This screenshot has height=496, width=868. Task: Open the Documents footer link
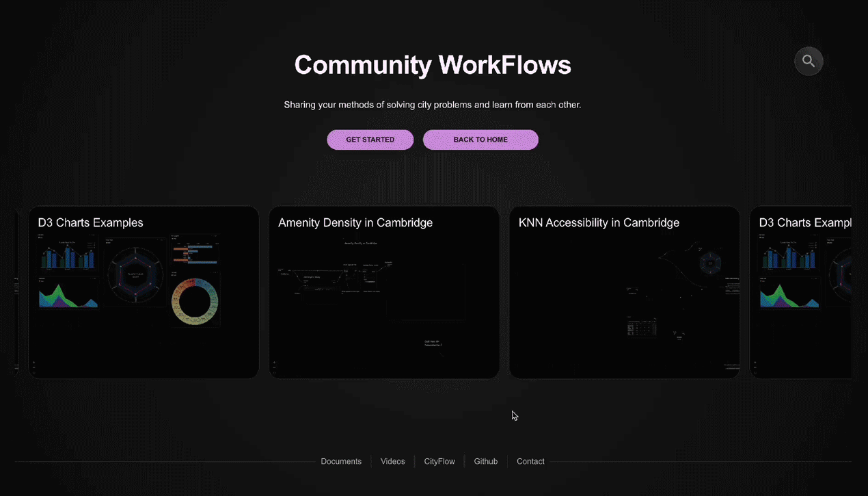pos(341,462)
